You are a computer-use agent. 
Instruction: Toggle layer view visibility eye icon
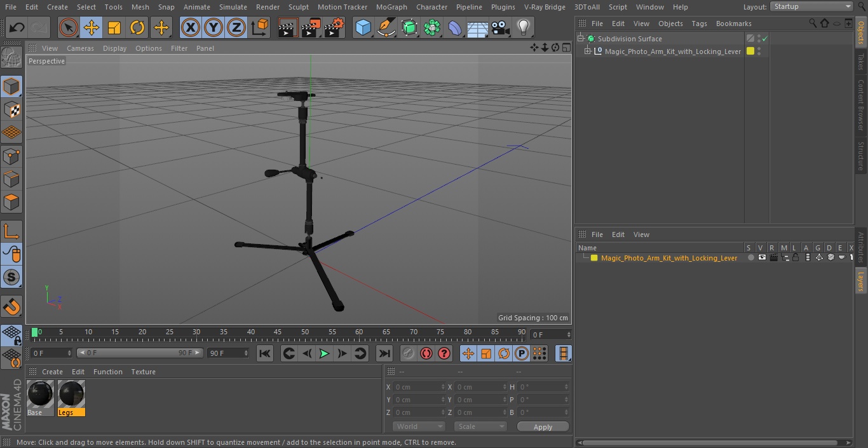pyautogui.click(x=762, y=257)
